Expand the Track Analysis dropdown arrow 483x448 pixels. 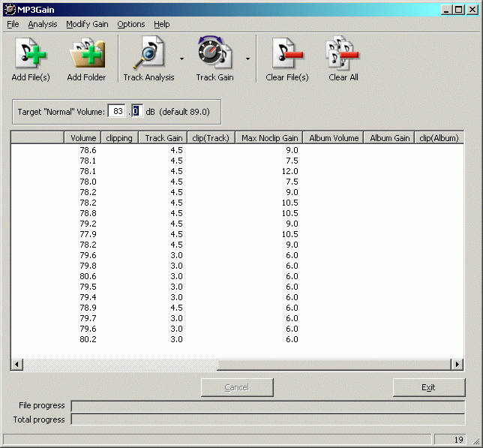coord(181,59)
